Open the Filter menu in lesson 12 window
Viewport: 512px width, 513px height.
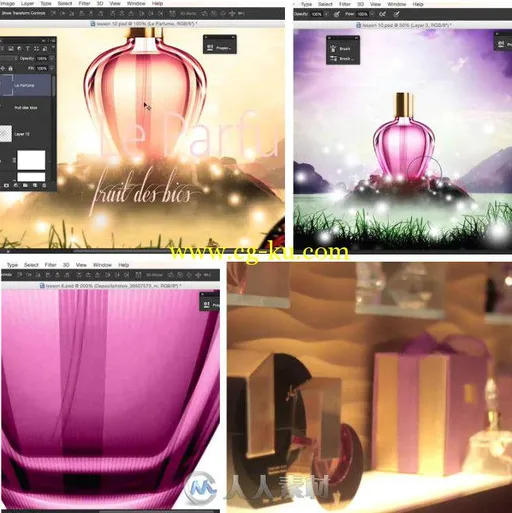click(84, 3)
